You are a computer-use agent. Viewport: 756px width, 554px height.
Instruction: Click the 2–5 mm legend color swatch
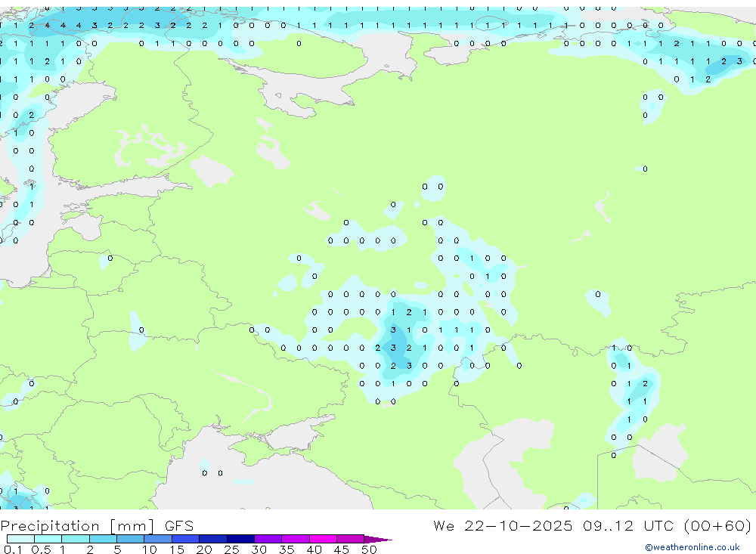click(103, 539)
